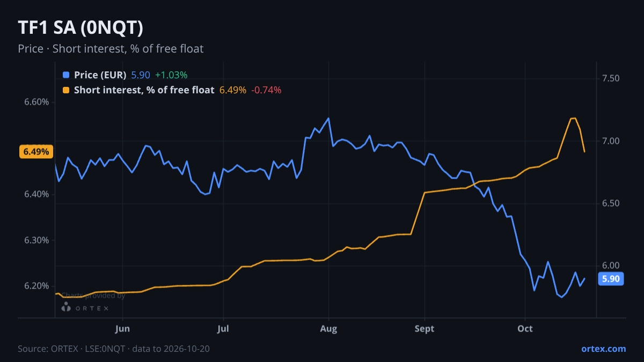Select the Price (EUR) legend label
This screenshot has height=362, width=644.
click(100, 75)
